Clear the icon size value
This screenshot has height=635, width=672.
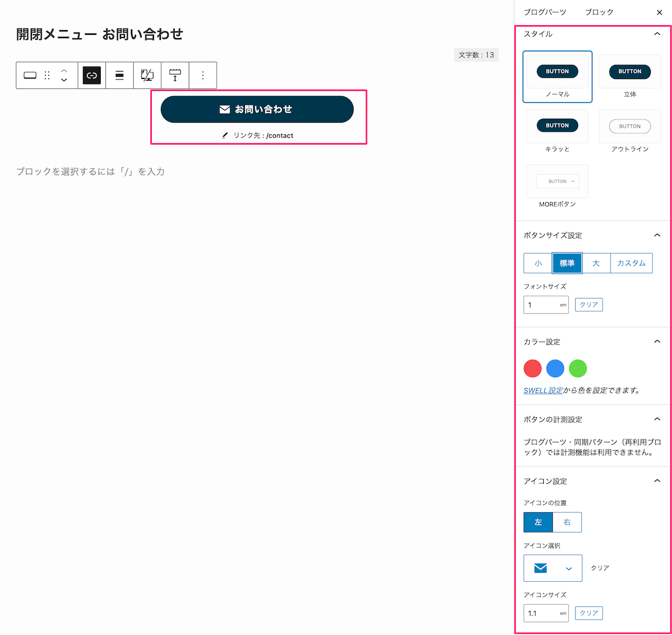[589, 613]
